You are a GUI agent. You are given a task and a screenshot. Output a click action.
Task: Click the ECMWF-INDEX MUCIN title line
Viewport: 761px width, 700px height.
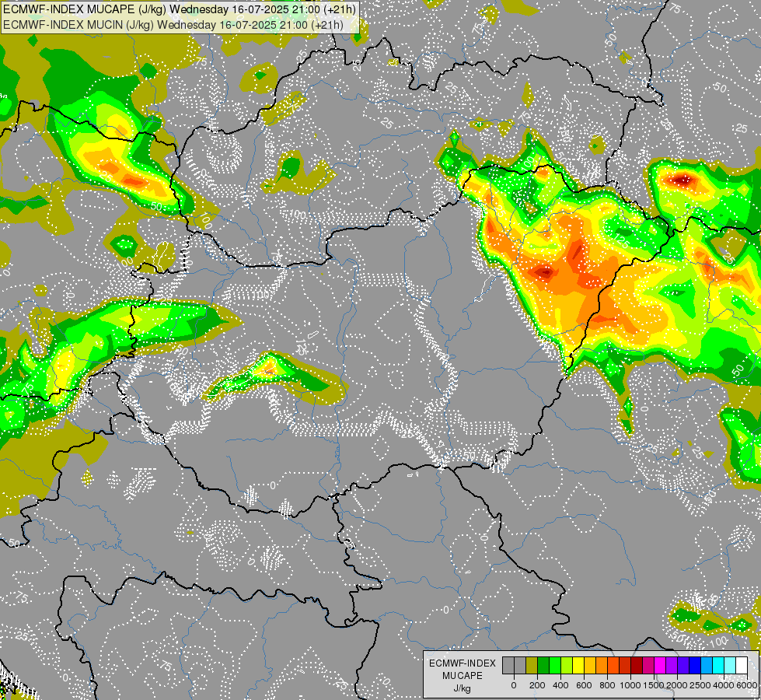tap(173, 24)
